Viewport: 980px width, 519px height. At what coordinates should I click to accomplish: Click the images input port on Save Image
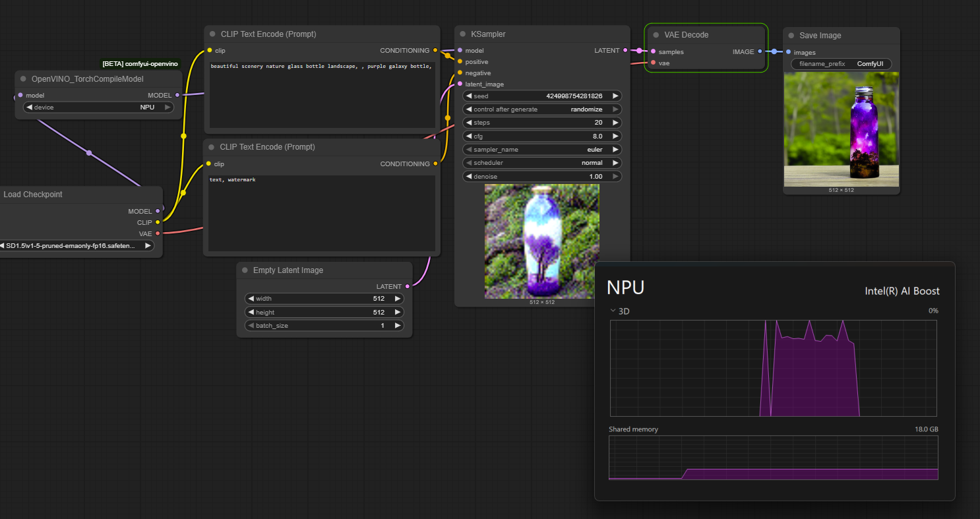point(788,52)
